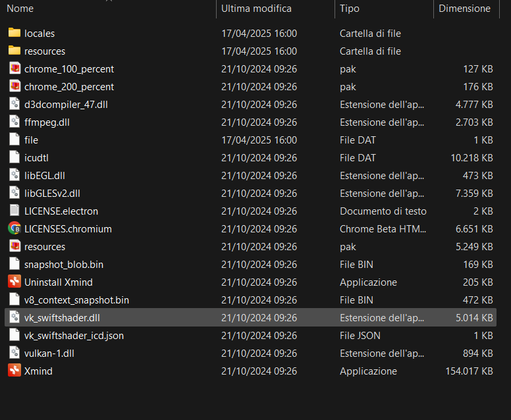Click the chrome_100_percent pak file icon
511x420 pixels.
pos(14,68)
